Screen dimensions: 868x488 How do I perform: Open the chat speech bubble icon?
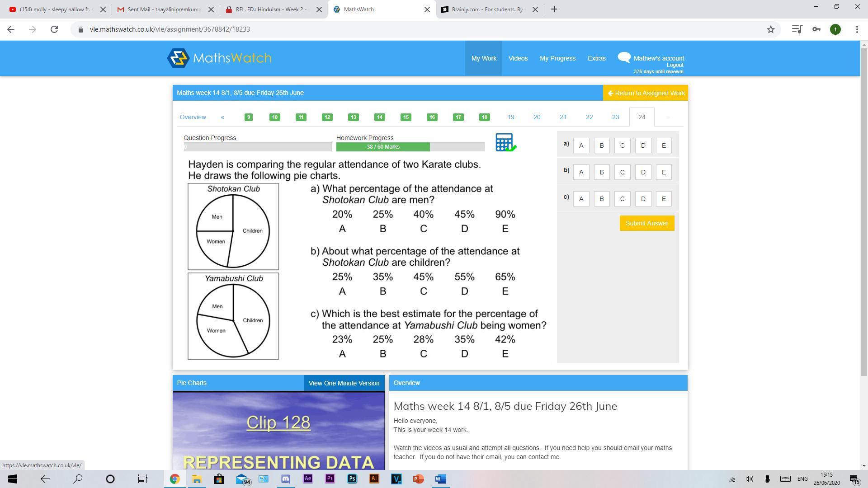pos(624,57)
